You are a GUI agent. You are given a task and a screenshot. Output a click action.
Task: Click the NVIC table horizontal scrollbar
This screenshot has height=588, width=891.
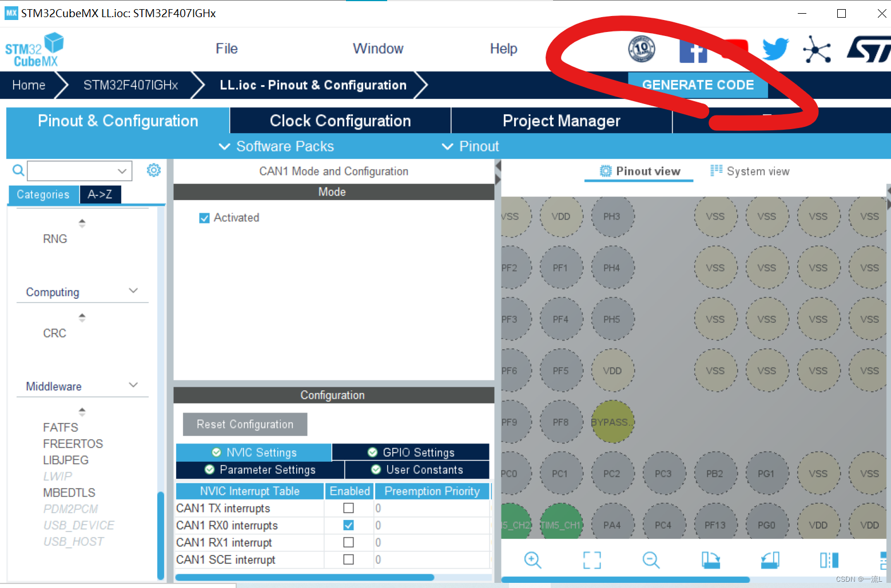point(304,577)
